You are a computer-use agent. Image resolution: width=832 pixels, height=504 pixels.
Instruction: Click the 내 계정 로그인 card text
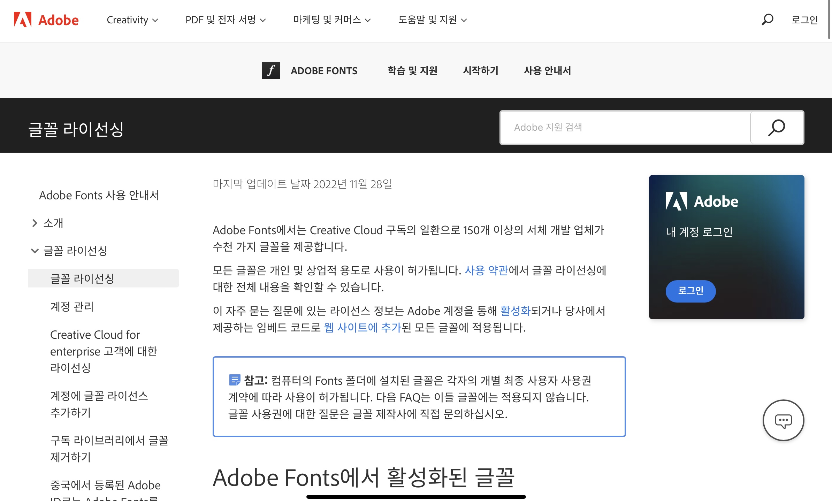tap(699, 232)
